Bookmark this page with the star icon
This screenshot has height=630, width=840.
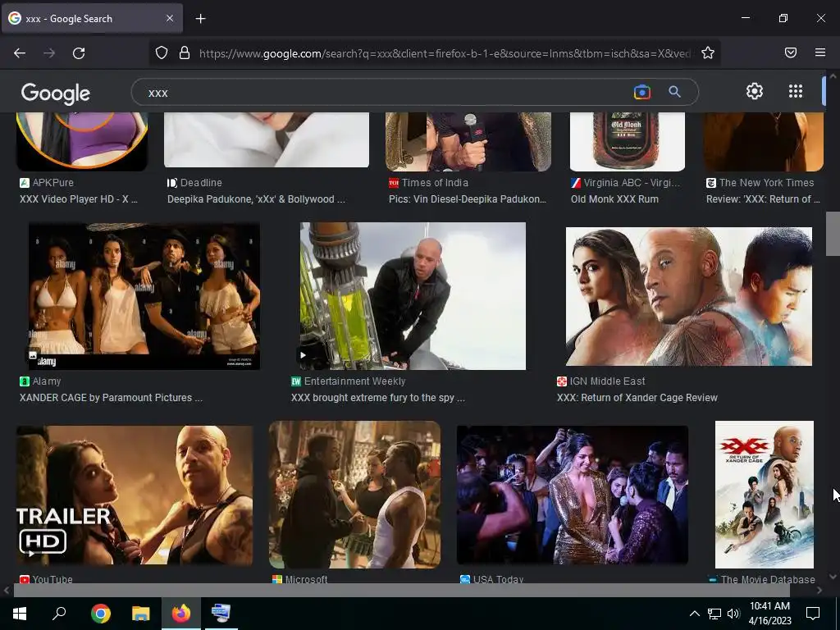[708, 52]
